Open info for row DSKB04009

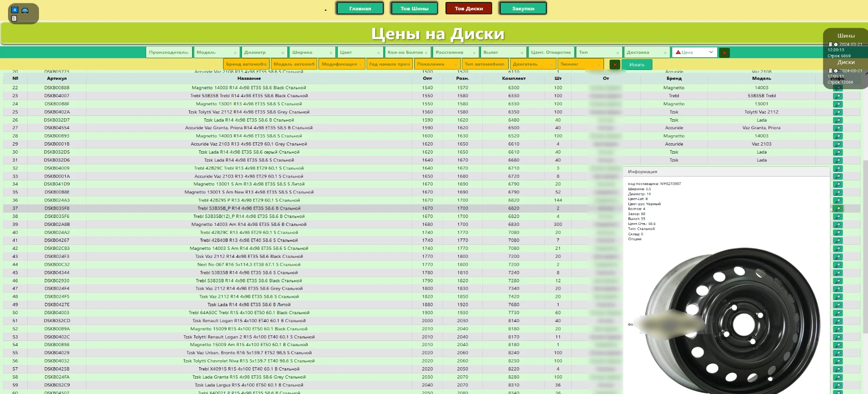coord(837,169)
